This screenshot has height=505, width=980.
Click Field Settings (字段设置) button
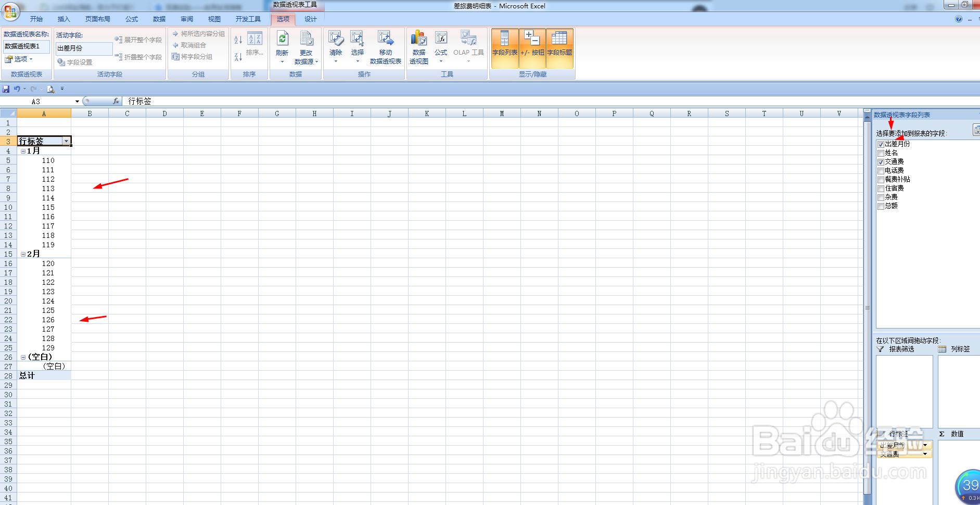[x=74, y=62]
